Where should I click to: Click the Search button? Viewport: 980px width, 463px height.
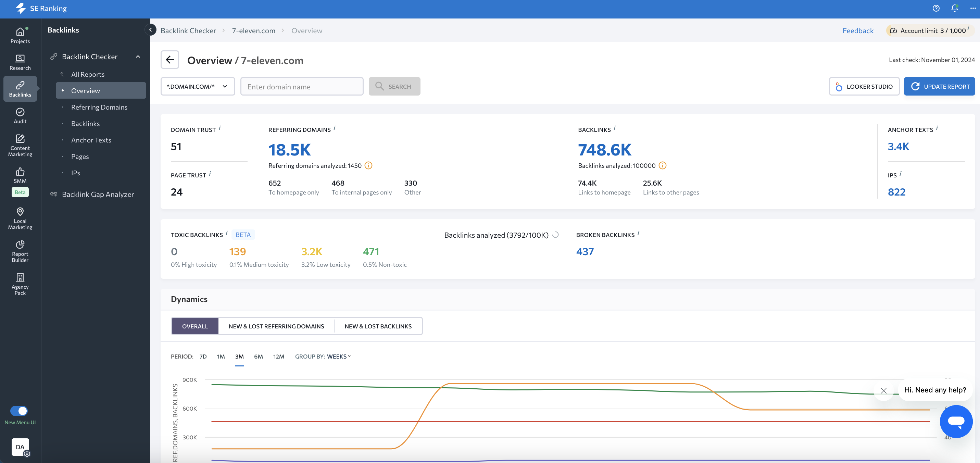point(394,86)
